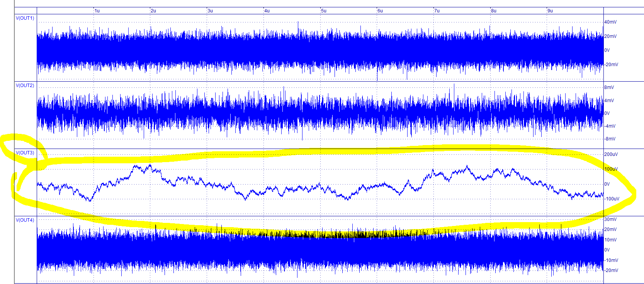Click the 4mV label on V(OUT2) axis
Screen dimensions: 644x284
point(609,101)
